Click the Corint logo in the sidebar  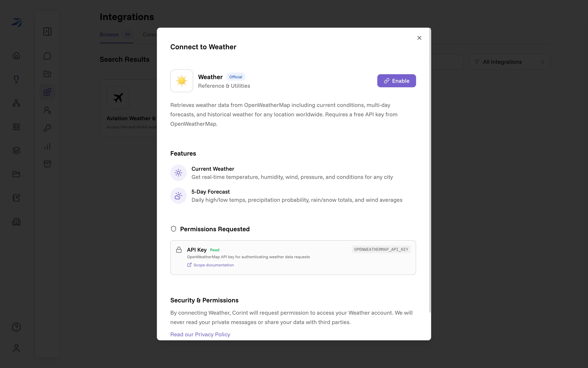[17, 22]
